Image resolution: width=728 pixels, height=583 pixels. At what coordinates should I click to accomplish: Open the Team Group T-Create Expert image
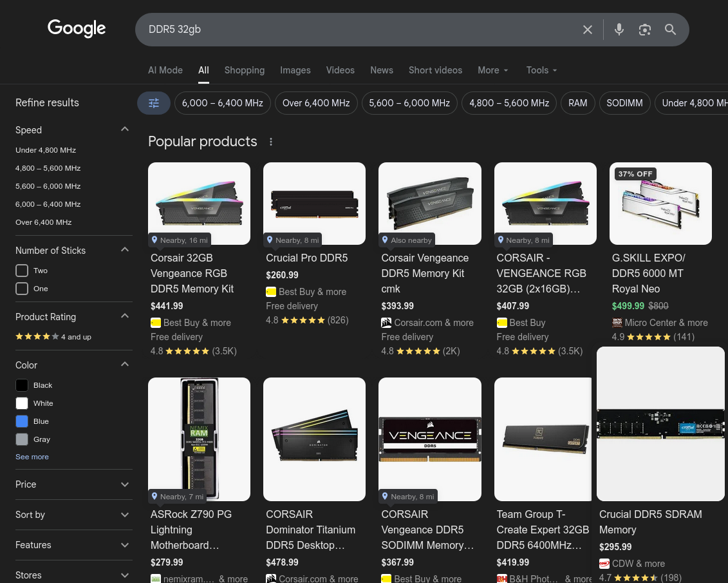(543, 439)
